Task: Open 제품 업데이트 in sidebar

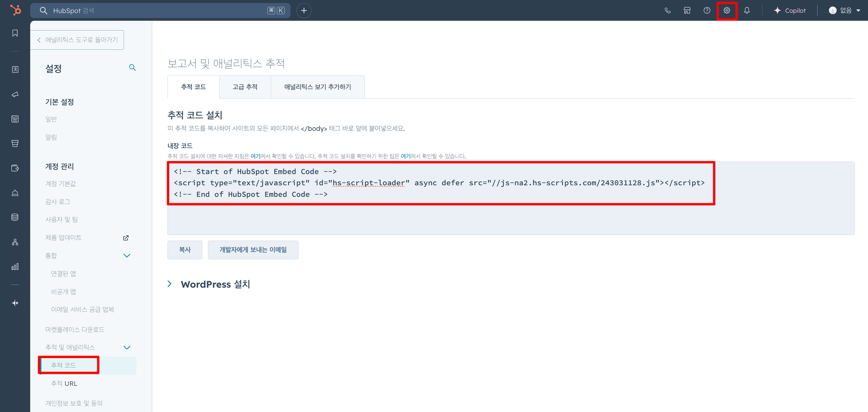Action: pos(63,238)
